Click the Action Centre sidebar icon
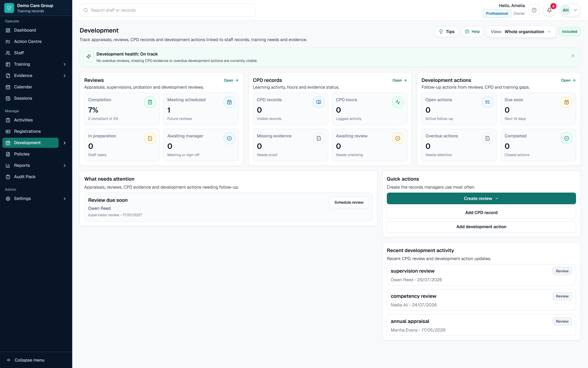This screenshot has height=368, width=588. tap(8, 42)
